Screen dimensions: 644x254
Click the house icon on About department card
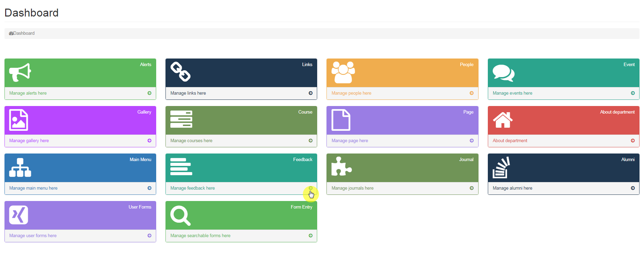click(503, 120)
